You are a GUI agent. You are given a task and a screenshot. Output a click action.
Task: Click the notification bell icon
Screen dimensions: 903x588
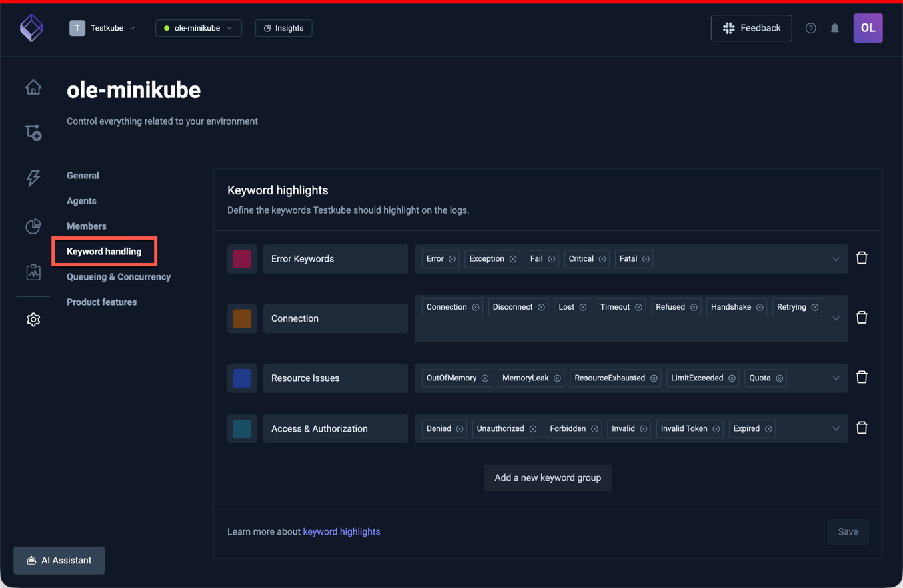coord(835,28)
